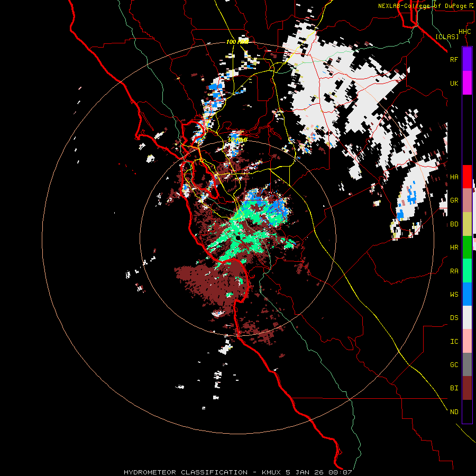Screen dimensions: 476x476
Task: Click the UK legend label
Action: 454,83
